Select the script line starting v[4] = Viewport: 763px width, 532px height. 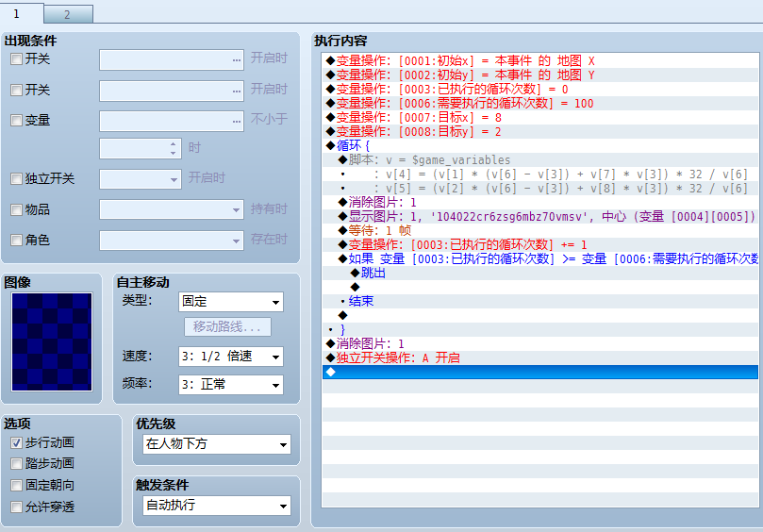pos(540,174)
